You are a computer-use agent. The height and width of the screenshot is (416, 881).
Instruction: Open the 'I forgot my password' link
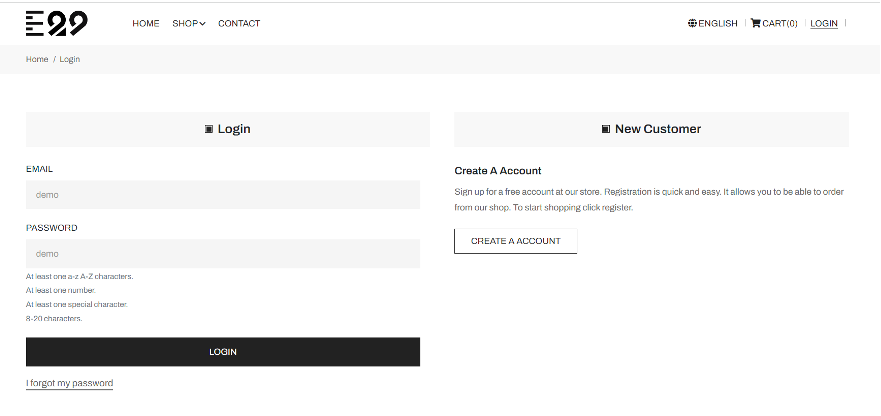(x=69, y=383)
